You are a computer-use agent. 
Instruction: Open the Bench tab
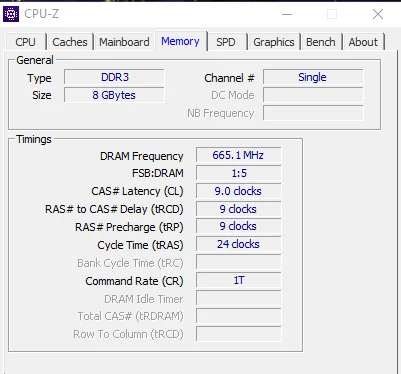tap(321, 42)
